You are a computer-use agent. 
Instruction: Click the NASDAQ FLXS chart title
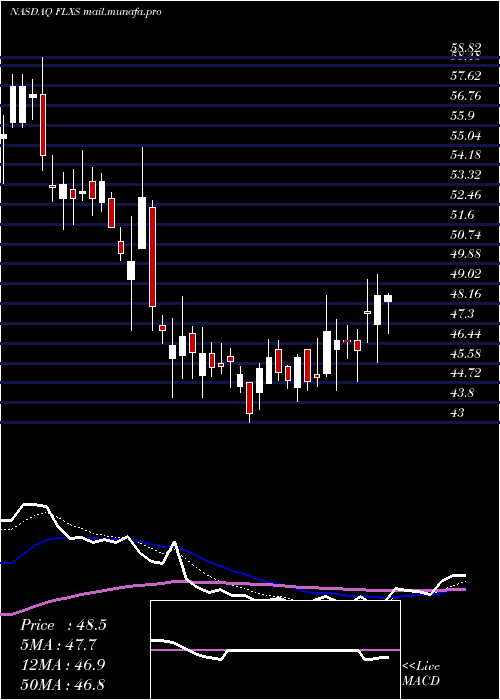pyautogui.click(x=85, y=12)
